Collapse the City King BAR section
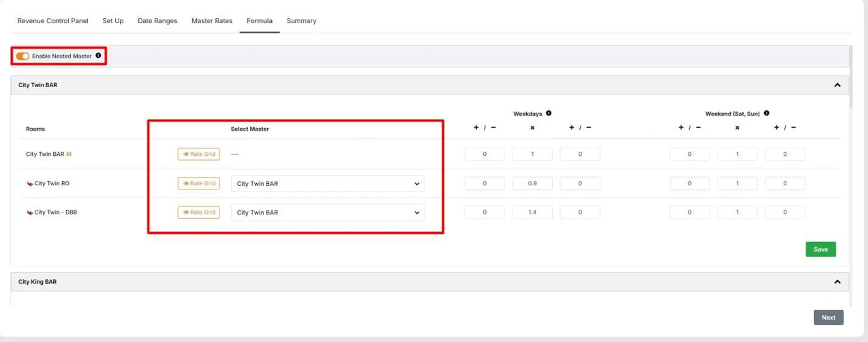 tap(837, 282)
